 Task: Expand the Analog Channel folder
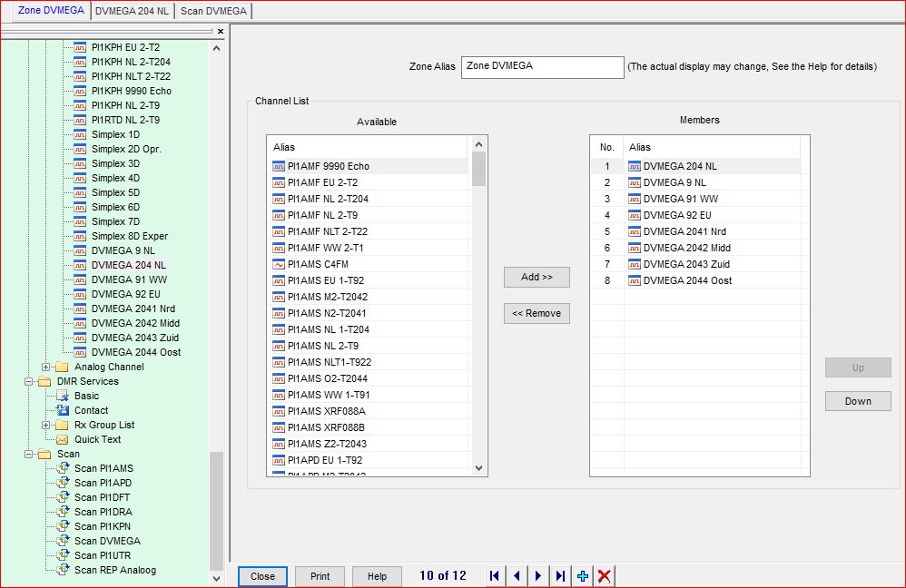[x=45, y=367]
